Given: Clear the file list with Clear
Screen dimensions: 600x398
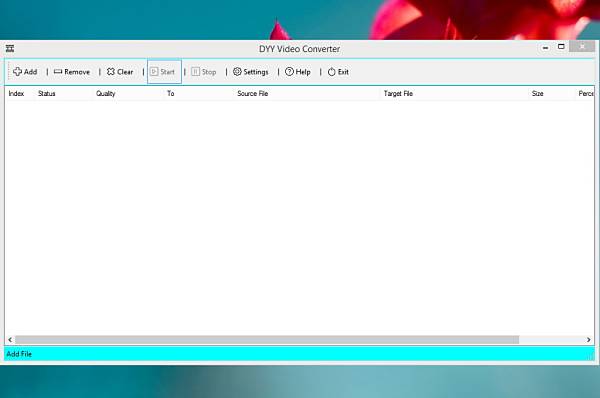Looking at the screenshot, I should 120,72.
